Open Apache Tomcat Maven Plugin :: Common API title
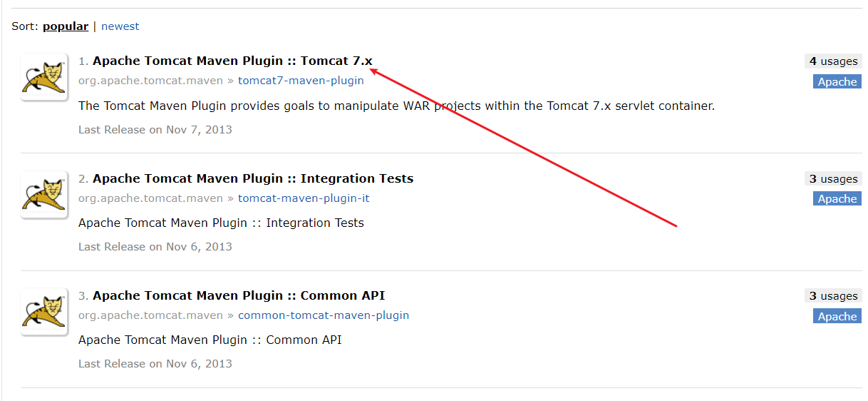This screenshot has height=401, width=868. coord(239,295)
